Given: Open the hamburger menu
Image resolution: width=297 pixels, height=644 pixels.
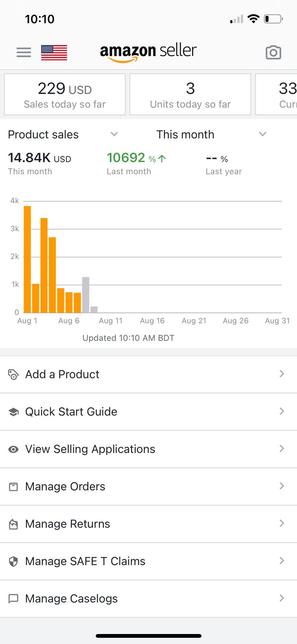Looking at the screenshot, I should (24, 52).
